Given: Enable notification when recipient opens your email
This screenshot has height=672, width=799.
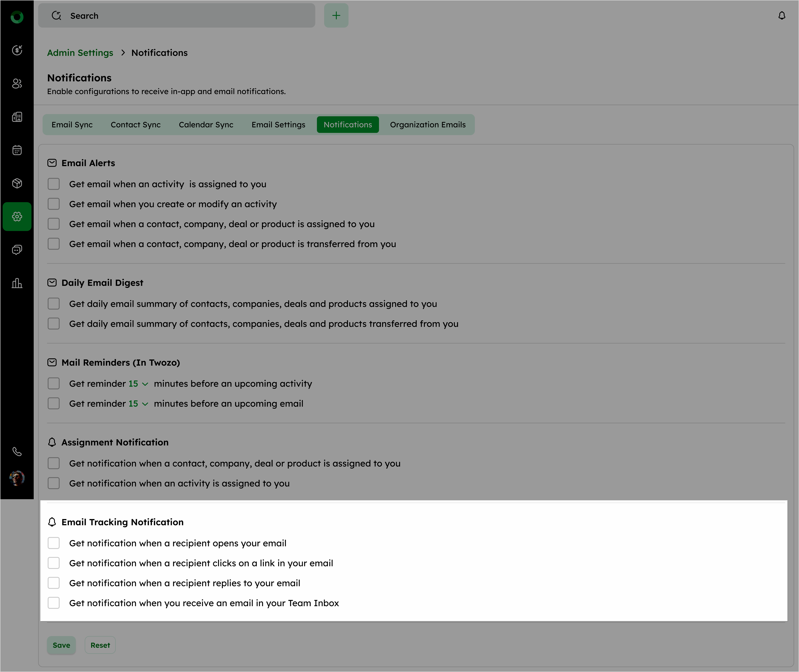Looking at the screenshot, I should 54,543.
